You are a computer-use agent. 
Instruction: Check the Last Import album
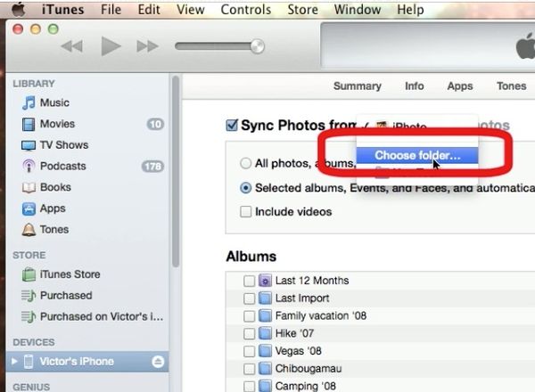pos(249,298)
